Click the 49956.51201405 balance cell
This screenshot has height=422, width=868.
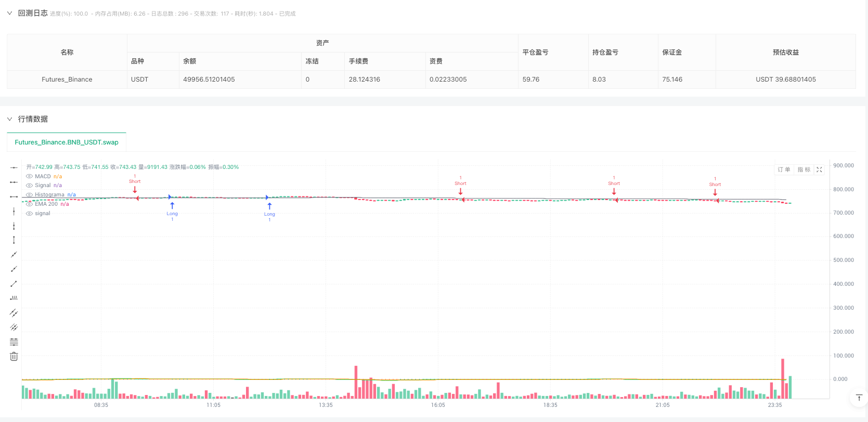click(x=240, y=80)
